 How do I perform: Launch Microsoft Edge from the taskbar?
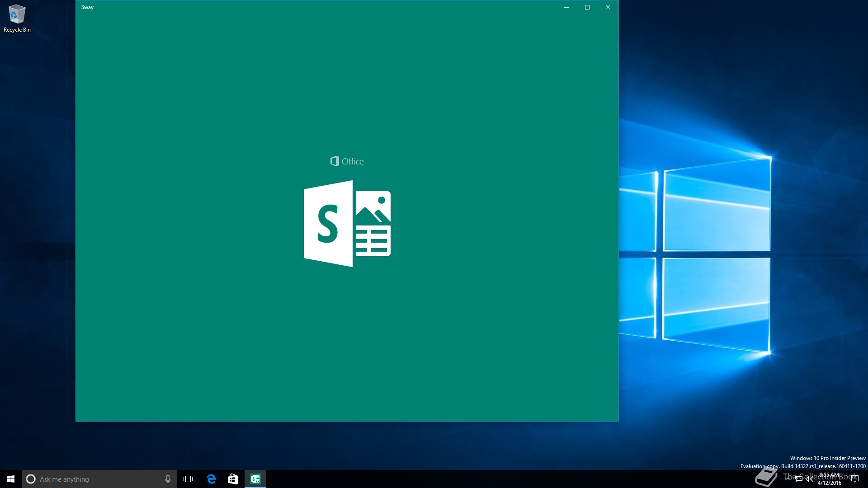[x=211, y=479]
